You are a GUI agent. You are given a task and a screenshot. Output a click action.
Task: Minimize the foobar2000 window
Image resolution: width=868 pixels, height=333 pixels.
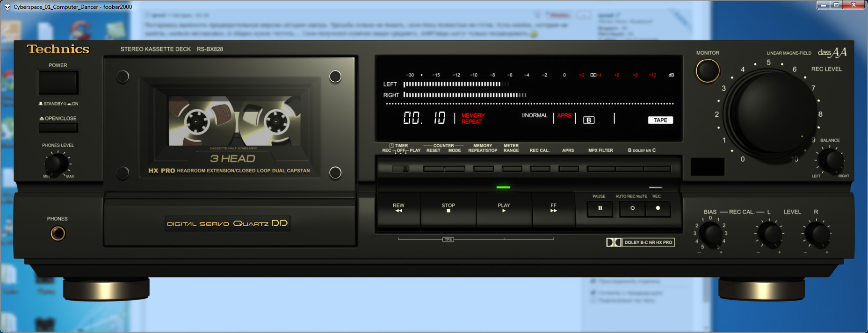pos(824,5)
